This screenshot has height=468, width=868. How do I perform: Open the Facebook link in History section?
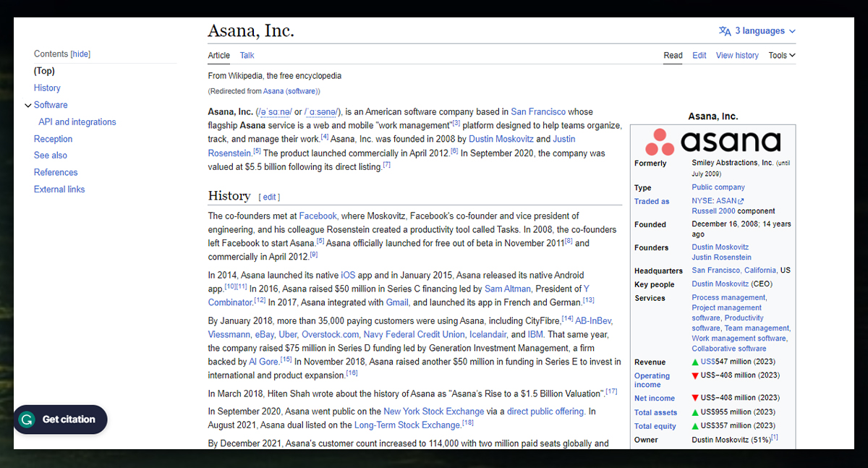click(x=318, y=216)
